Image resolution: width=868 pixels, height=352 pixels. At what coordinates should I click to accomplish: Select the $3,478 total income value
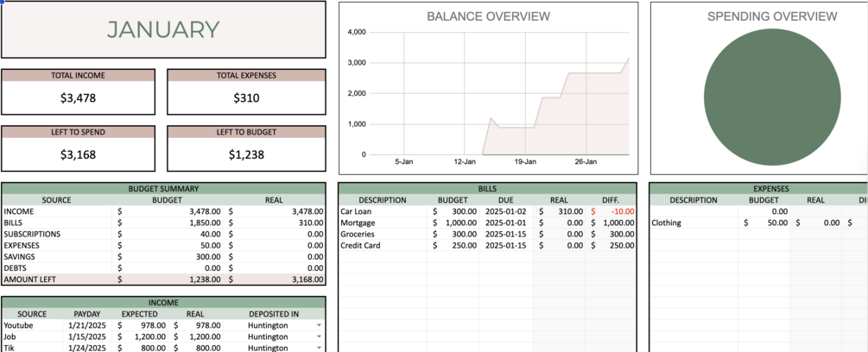(x=78, y=98)
